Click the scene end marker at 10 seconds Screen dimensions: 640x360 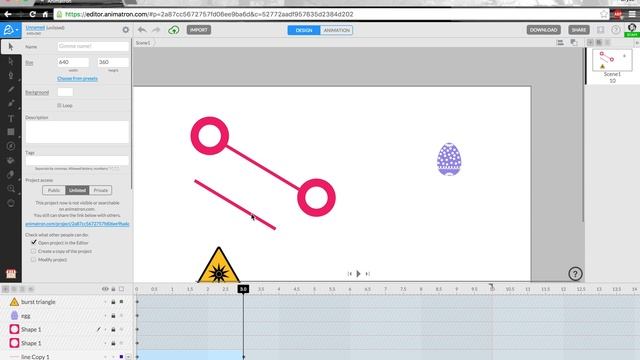[491, 287]
